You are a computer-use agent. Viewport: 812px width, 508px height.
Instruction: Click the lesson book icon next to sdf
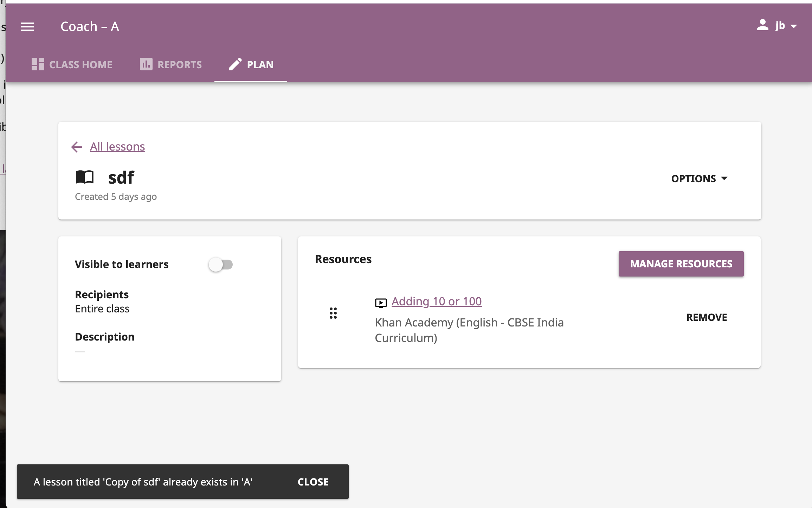(85, 177)
